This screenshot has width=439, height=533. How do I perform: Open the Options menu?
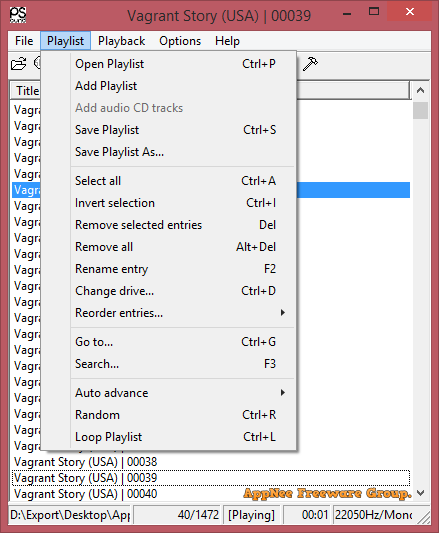pyautogui.click(x=180, y=41)
